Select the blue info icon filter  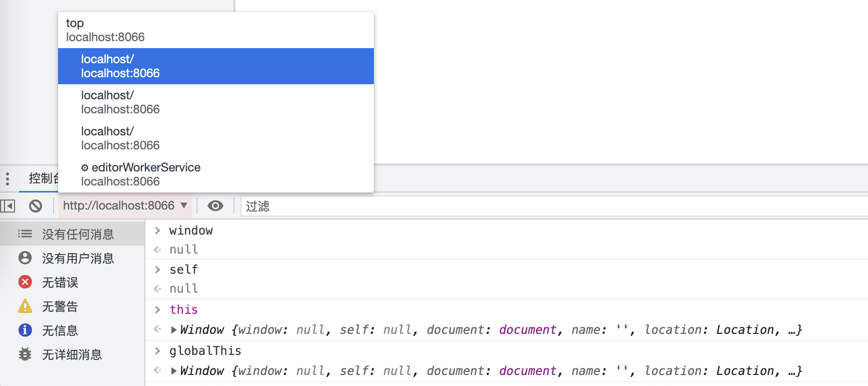click(25, 330)
